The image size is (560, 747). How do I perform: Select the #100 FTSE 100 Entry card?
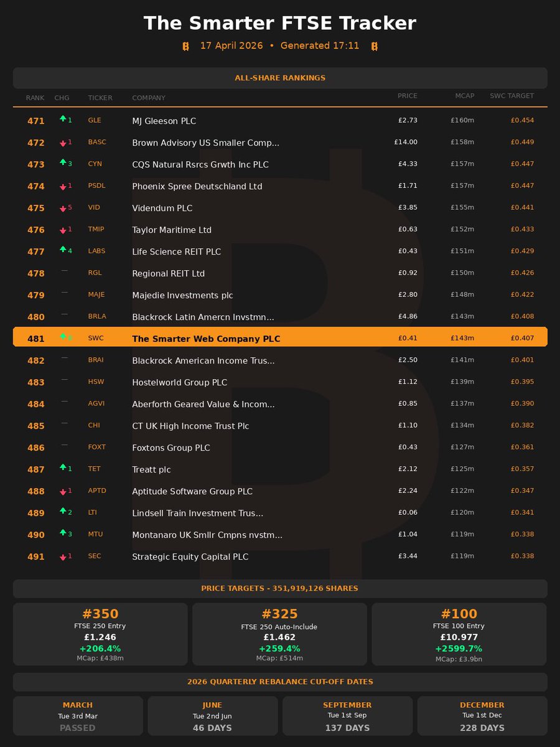[459, 634]
